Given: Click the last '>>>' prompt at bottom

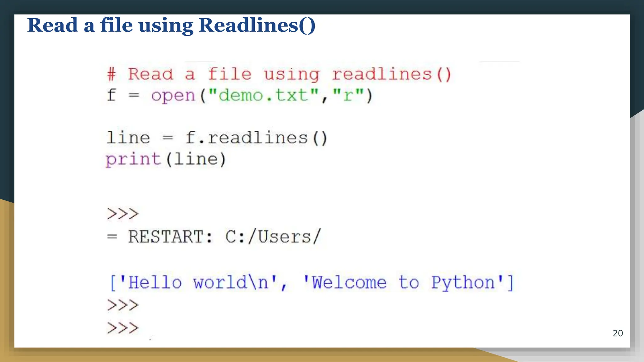Looking at the screenshot, I should [x=123, y=328].
